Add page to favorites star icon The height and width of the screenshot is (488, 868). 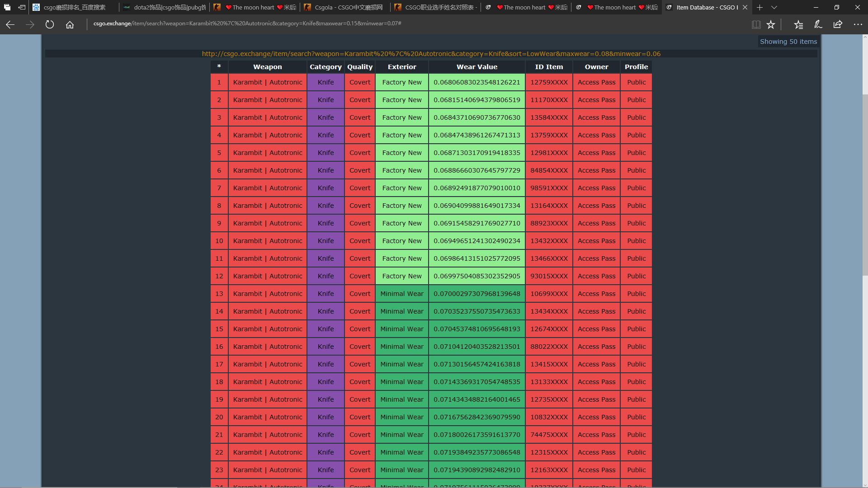pyautogui.click(x=771, y=25)
